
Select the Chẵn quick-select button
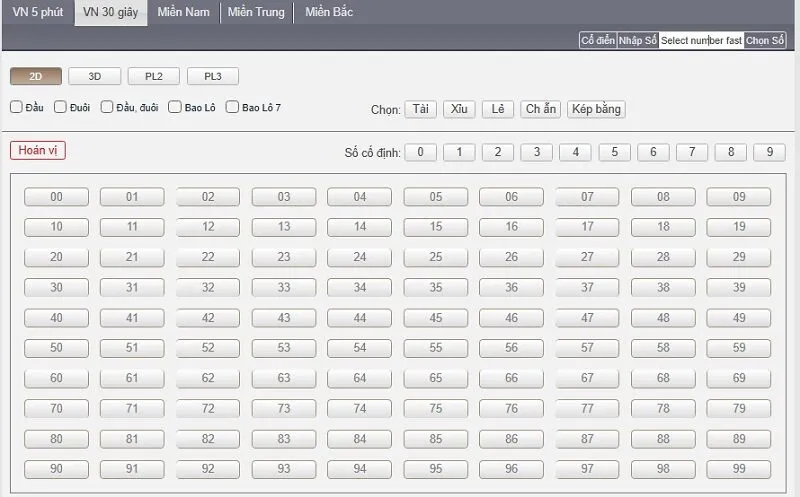point(540,109)
